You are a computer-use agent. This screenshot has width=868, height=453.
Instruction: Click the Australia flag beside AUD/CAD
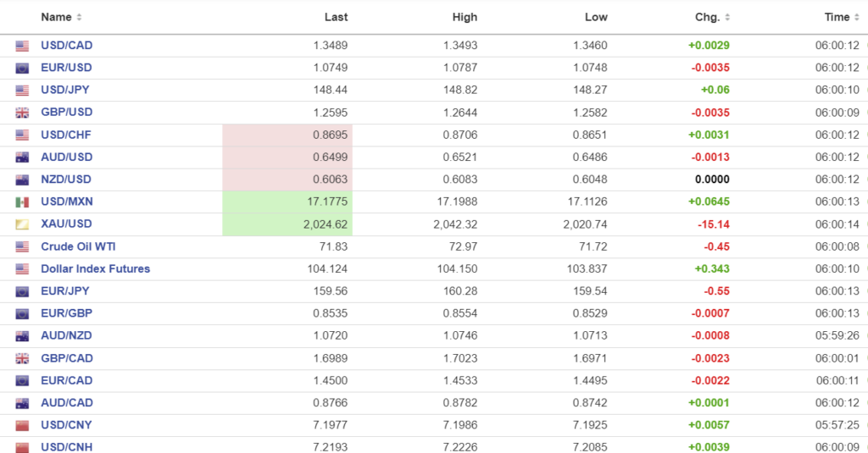point(22,403)
